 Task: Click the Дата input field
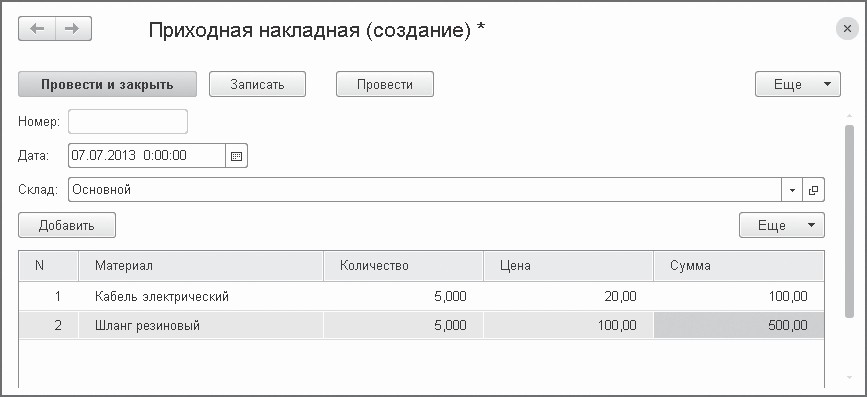point(147,156)
